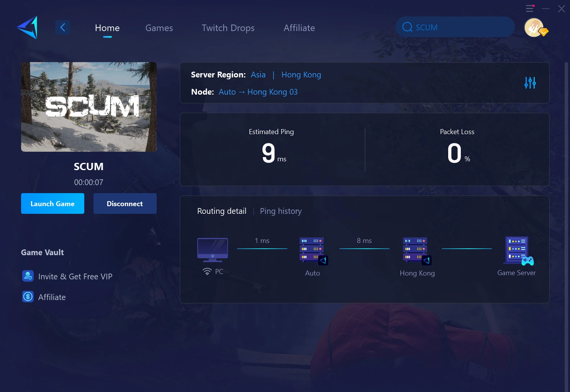This screenshot has height=392, width=570.
Task: Click the user profile avatar
Action: point(534,28)
